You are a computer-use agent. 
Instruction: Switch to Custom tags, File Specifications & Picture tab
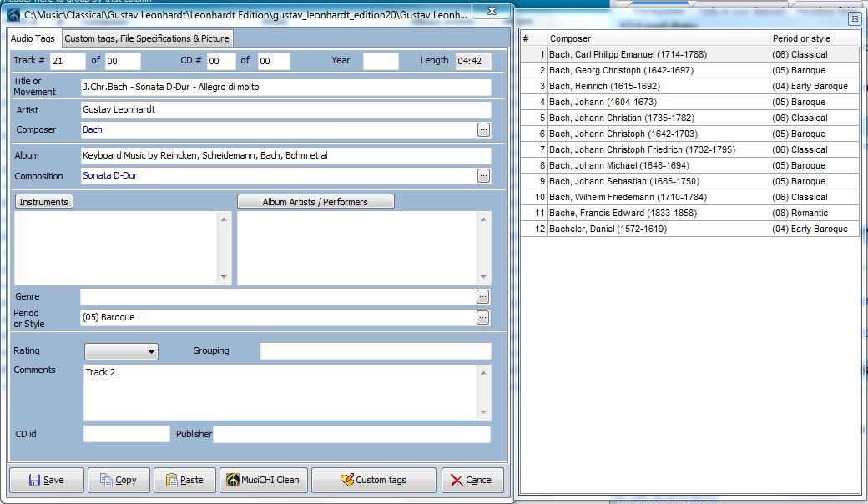147,38
